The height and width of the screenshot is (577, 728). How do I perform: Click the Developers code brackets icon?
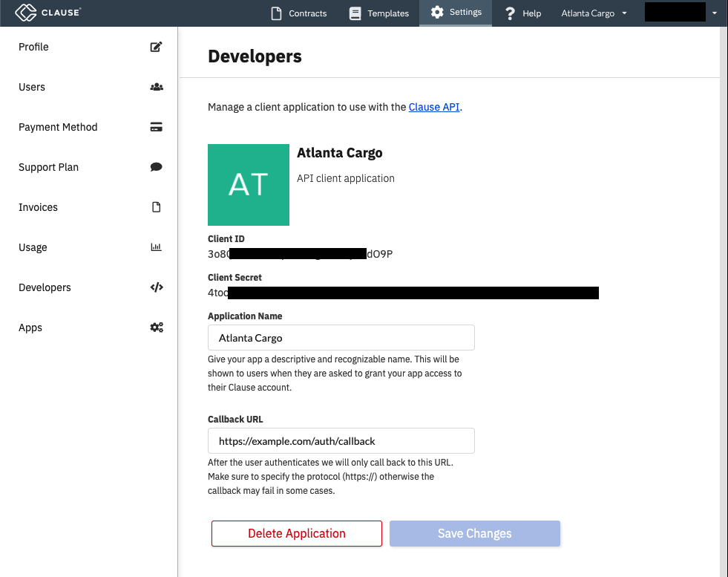click(x=157, y=287)
